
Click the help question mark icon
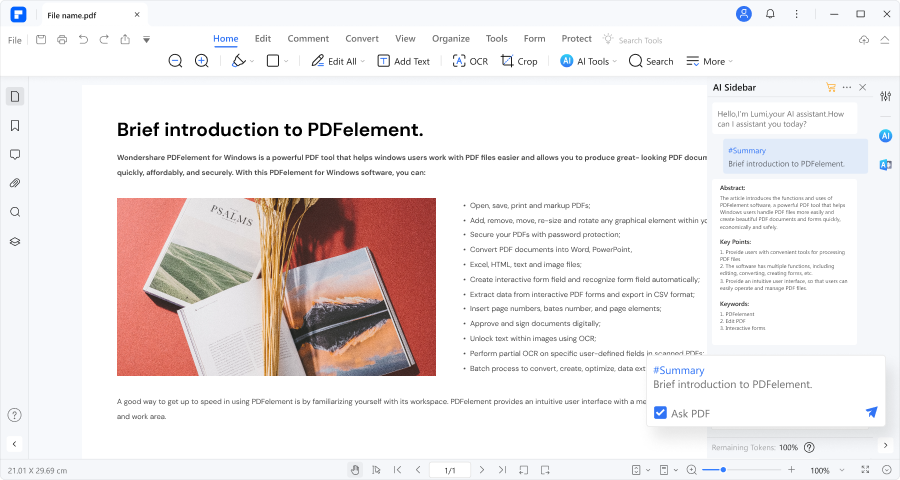(x=14, y=415)
